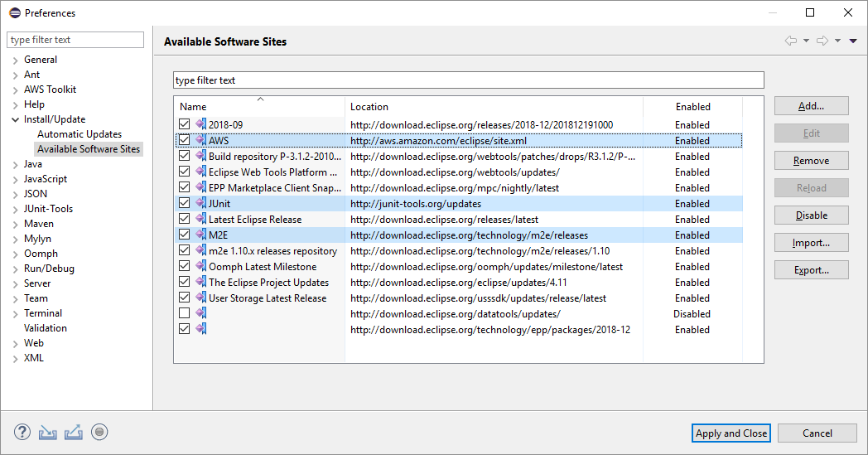Select the Validation preferences page
Viewport: 868px width, 455px height.
pos(46,328)
